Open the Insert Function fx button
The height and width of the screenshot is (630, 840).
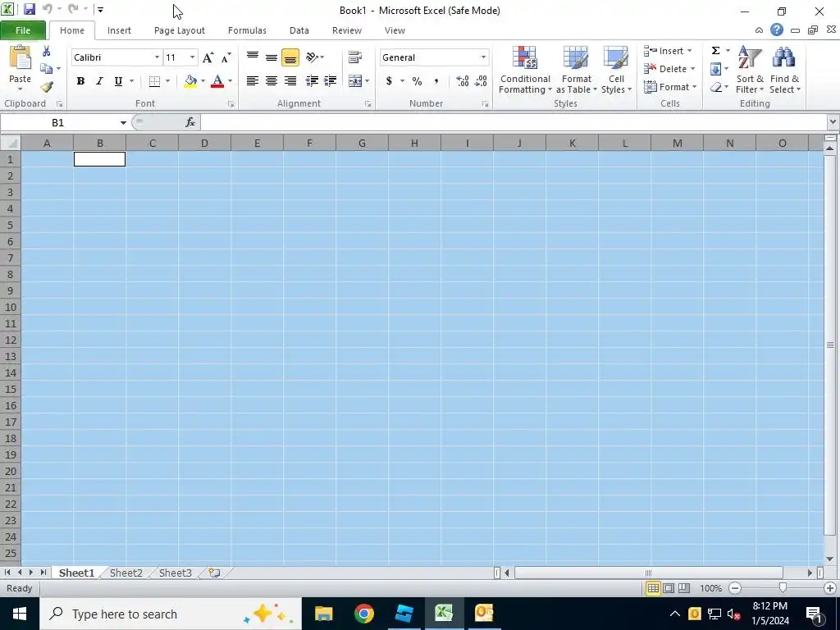click(x=190, y=123)
